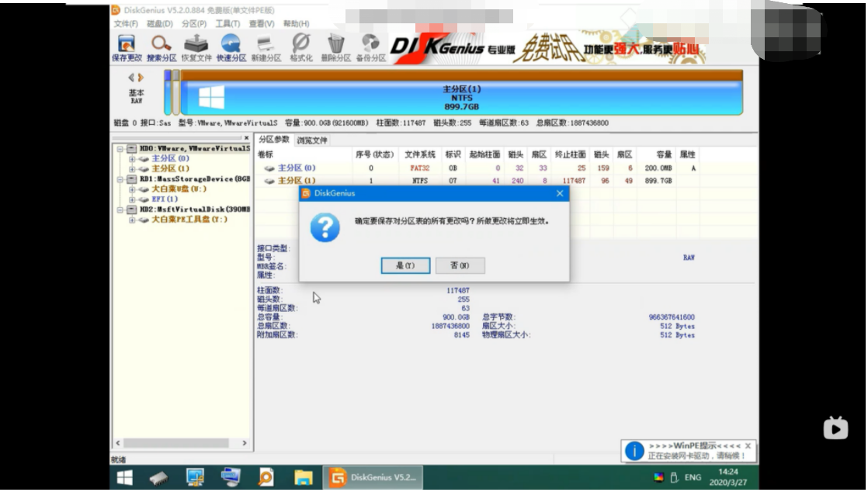The width and height of the screenshot is (868, 492).
Task: Expand the EFI (1) tree node
Action: (x=132, y=199)
